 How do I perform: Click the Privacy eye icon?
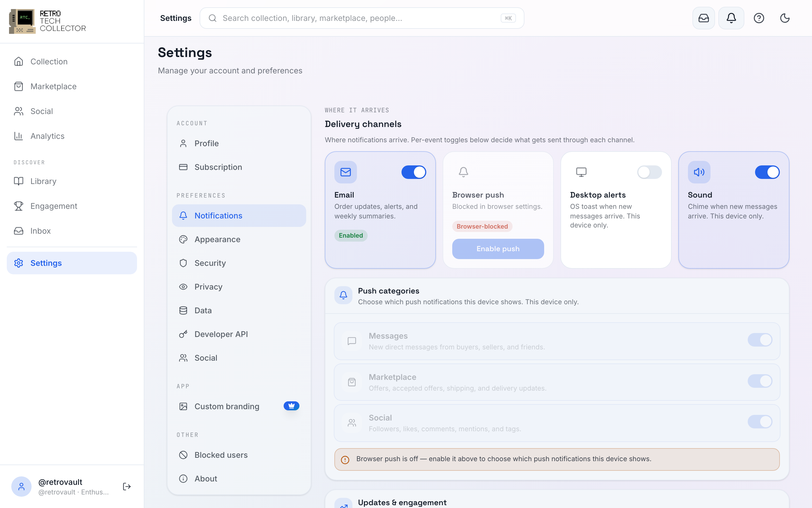(183, 286)
